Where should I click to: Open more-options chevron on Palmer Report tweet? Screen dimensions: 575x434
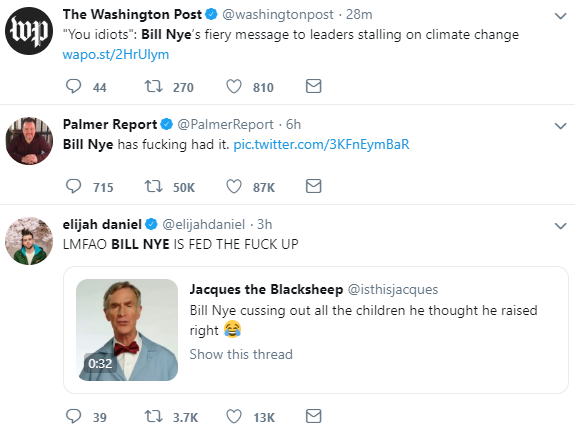[561, 126]
